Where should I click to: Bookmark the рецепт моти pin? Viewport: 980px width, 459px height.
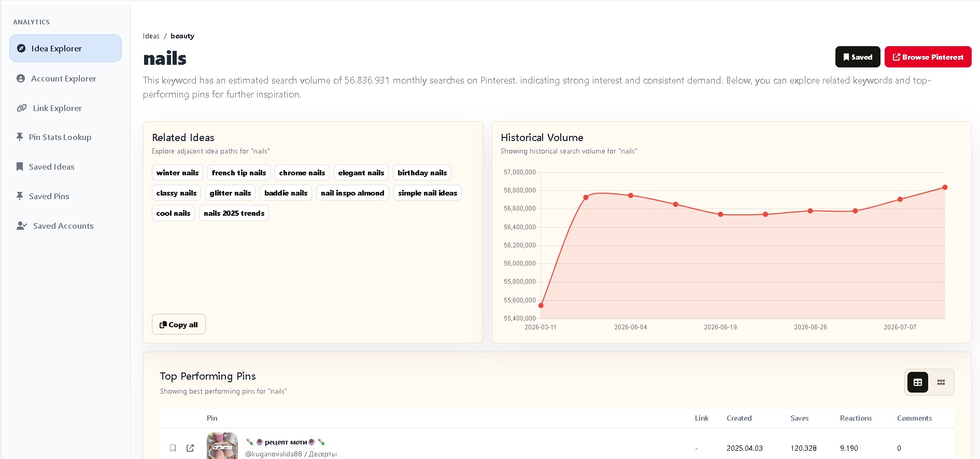(173, 448)
